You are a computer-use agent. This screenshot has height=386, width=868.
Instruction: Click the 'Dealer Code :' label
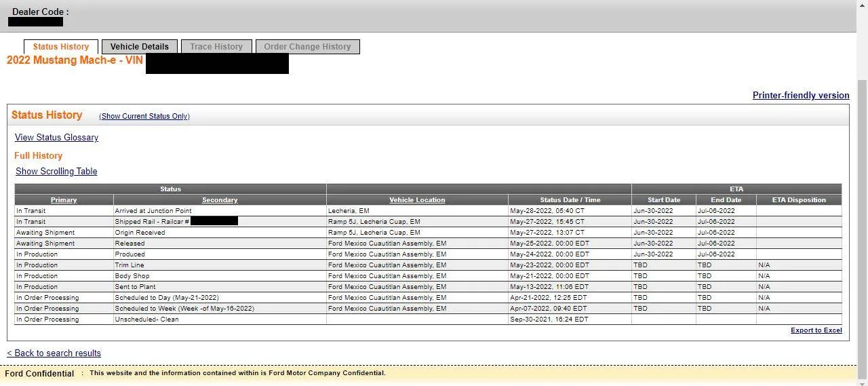[40, 12]
